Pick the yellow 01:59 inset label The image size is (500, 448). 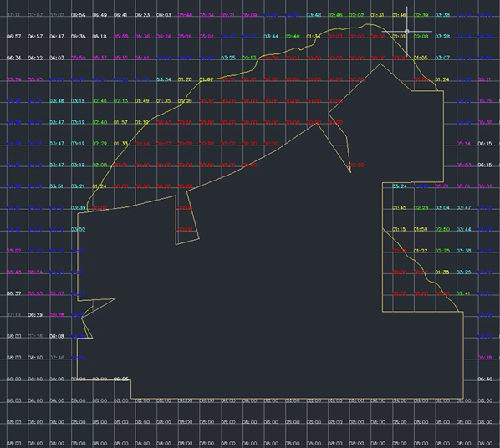(421, 229)
